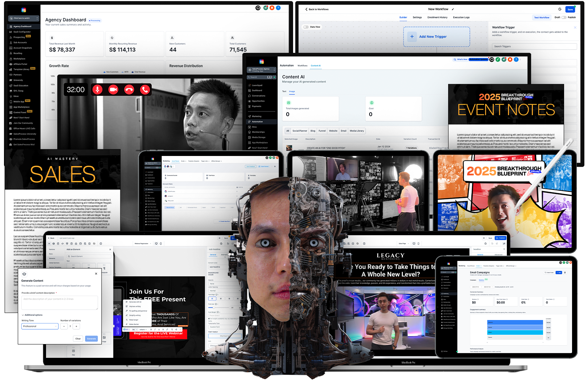Turn off the camera in the call
588x381 pixels.
[x=113, y=90]
